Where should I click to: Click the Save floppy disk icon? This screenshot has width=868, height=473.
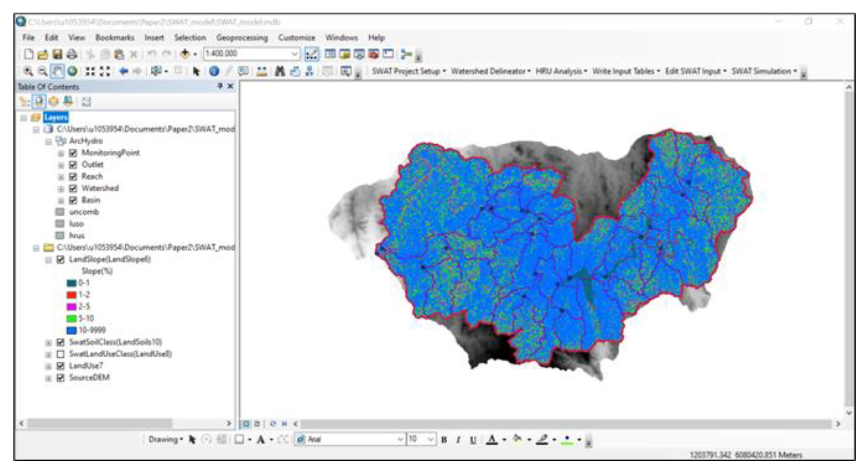click(x=57, y=54)
